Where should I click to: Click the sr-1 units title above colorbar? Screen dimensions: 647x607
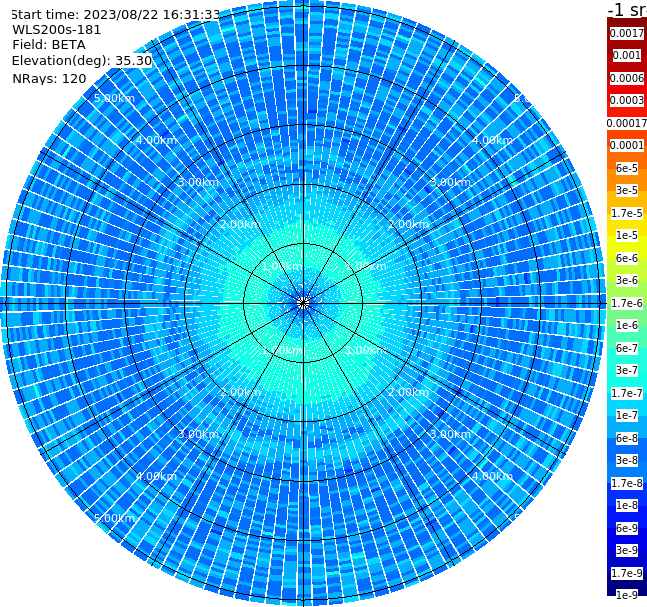click(627, 9)
